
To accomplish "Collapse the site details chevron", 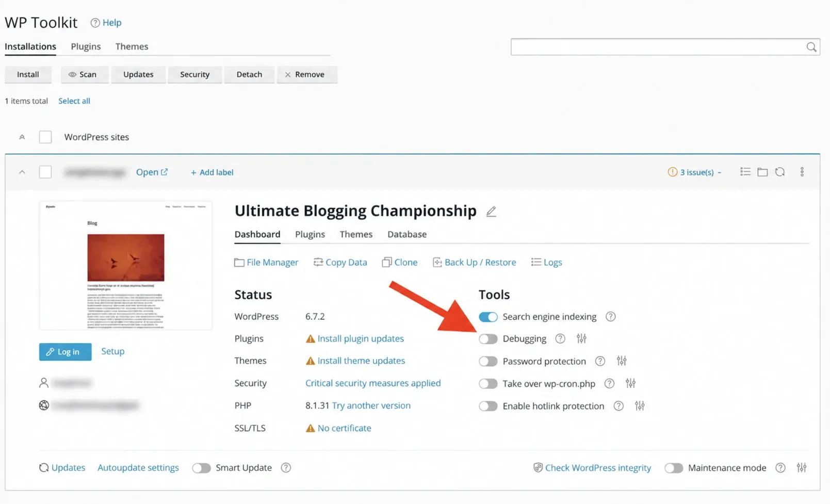I will (x=22, y=172).
